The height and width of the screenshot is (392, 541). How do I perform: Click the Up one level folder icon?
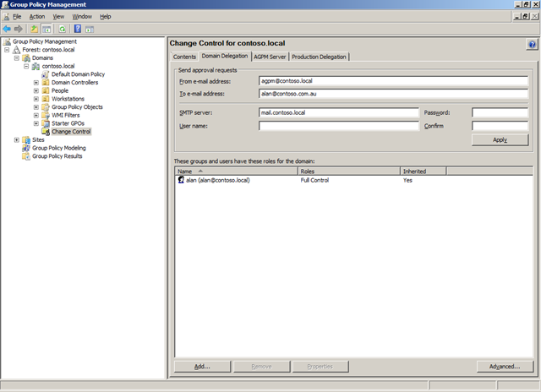(x=35, y=28)
